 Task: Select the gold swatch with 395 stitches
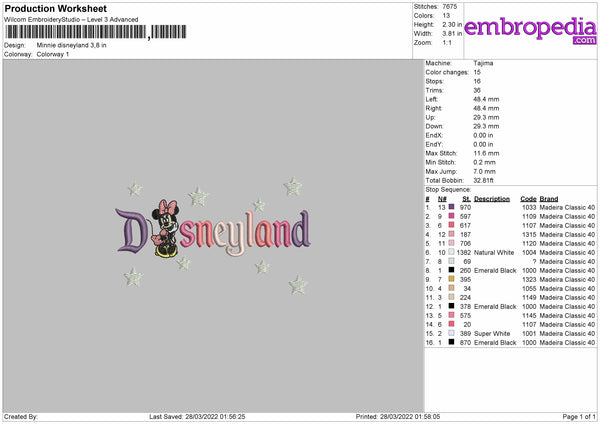(452, 279)
